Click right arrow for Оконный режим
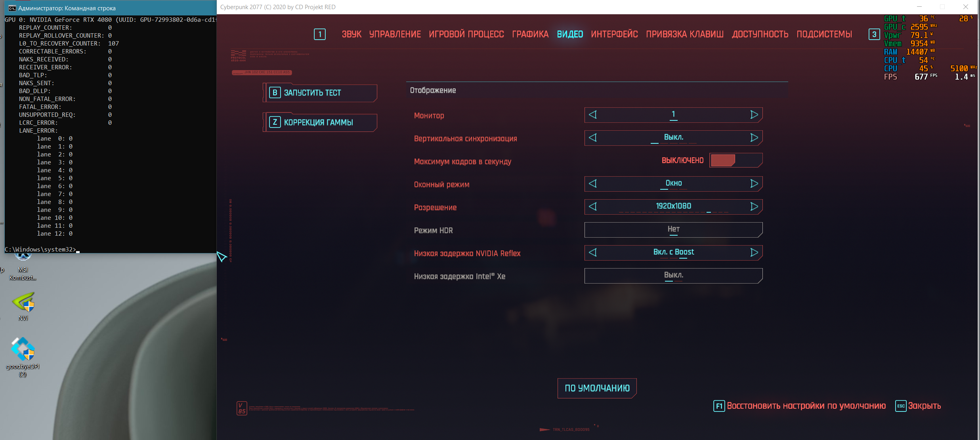This screenshot has width=980, height=440. (x=754, y=184)
